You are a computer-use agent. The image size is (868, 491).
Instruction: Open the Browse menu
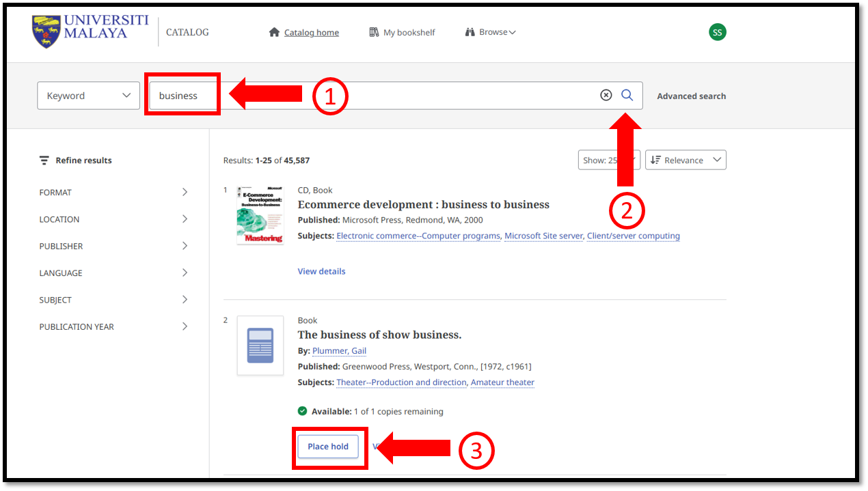point(491,32)
